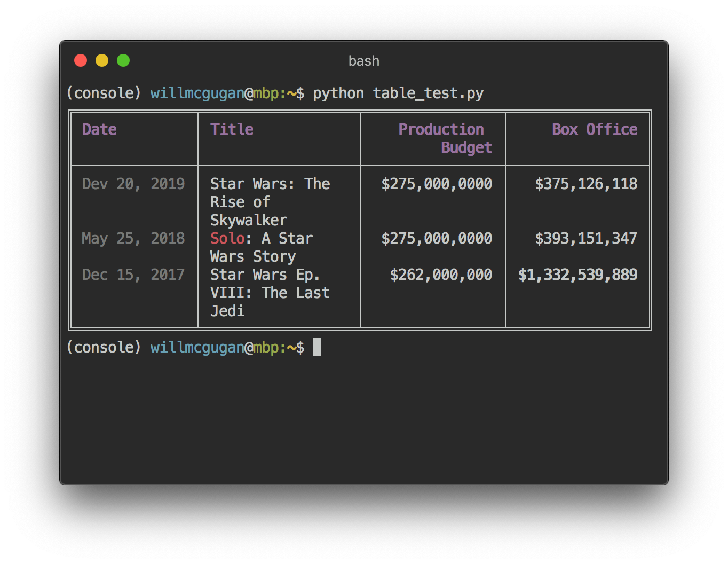Click the $1,332,539,889 box office value
This screenshot has height=564, width=728.
point(577,275)
